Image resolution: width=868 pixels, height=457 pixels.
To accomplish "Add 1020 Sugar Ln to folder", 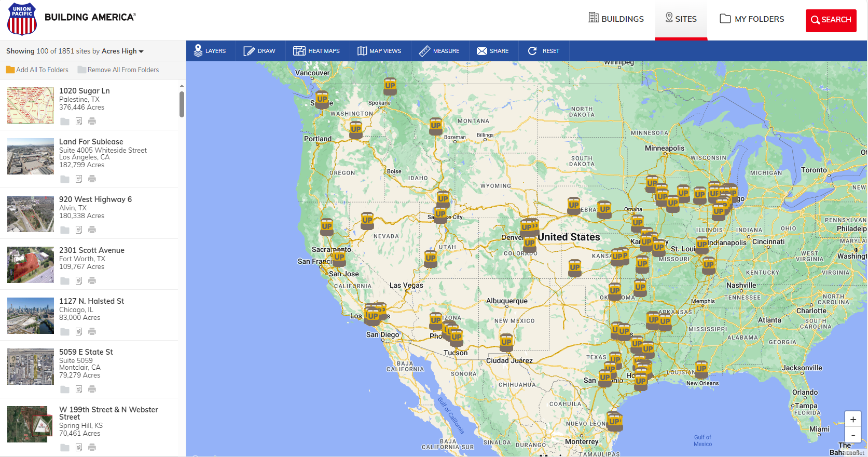I will coord(65,122).
